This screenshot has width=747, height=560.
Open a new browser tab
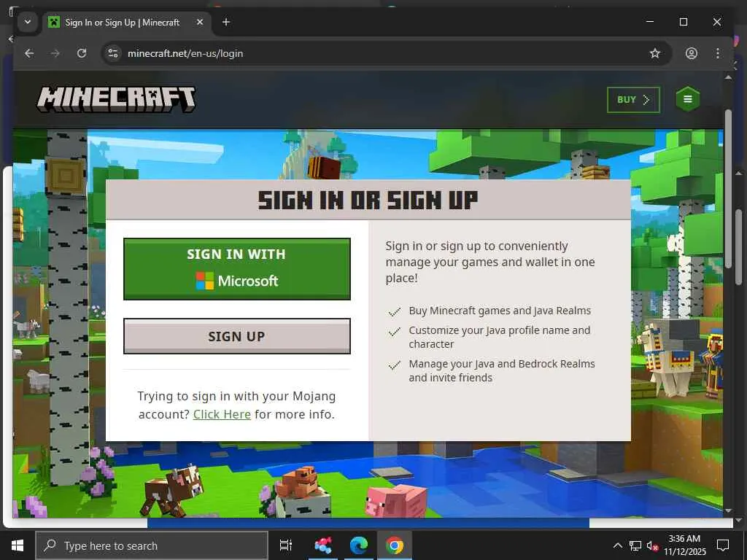pyautogui.click(x=226, y=22)
